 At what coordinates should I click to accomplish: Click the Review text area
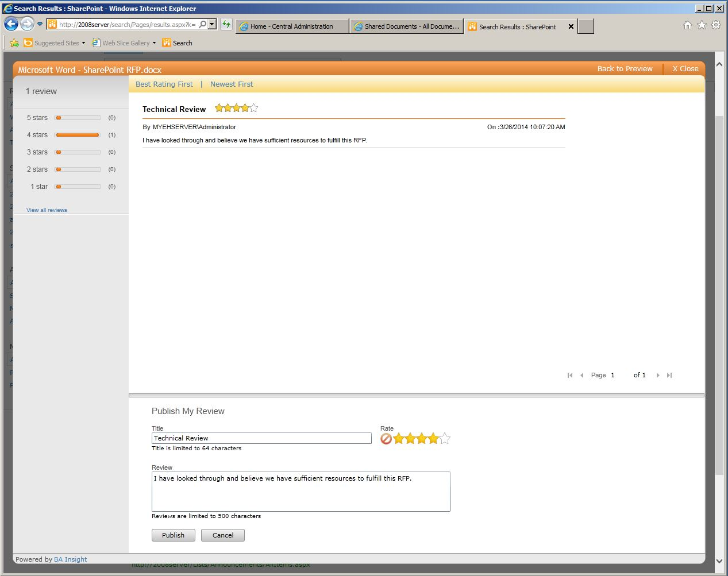pos(301,492)
